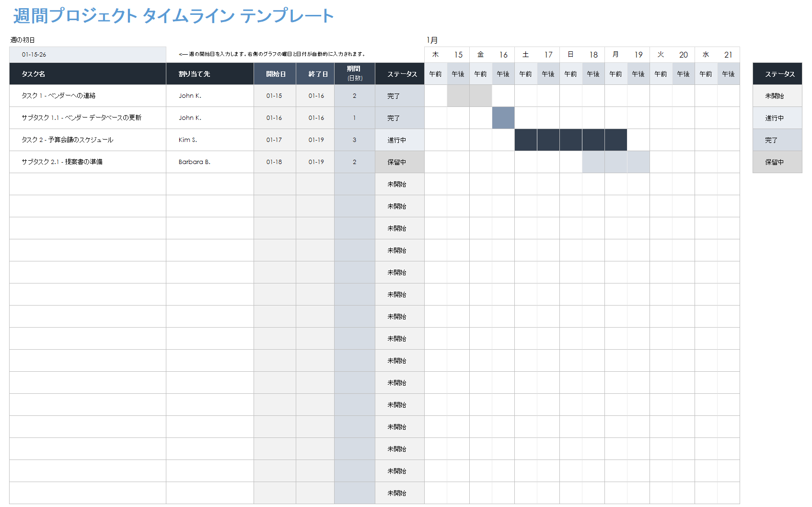Click the 期間 (日数) column header
Image resolution: width=812 pixels, height=507 pixels.
355,74
